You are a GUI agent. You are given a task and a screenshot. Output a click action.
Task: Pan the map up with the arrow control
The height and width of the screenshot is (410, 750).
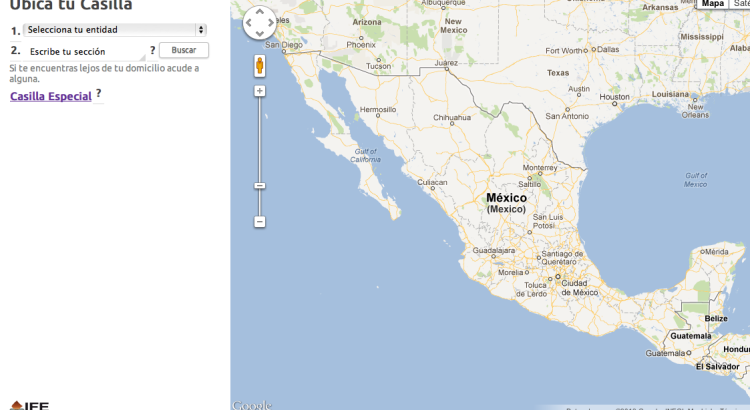pos(260,11)
